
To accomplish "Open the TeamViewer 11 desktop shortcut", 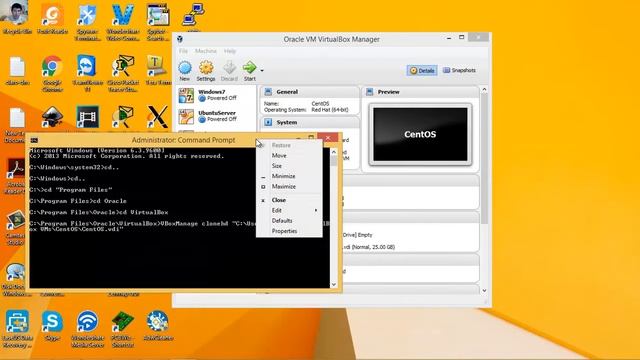I will pos(87,73).
